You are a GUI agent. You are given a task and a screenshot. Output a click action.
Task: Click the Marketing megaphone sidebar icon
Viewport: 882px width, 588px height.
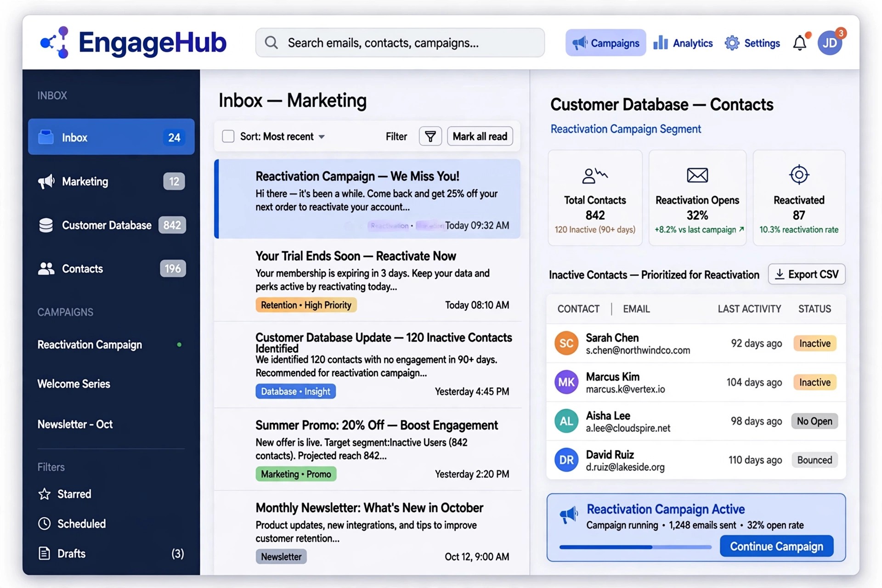(x=46, y=181)
